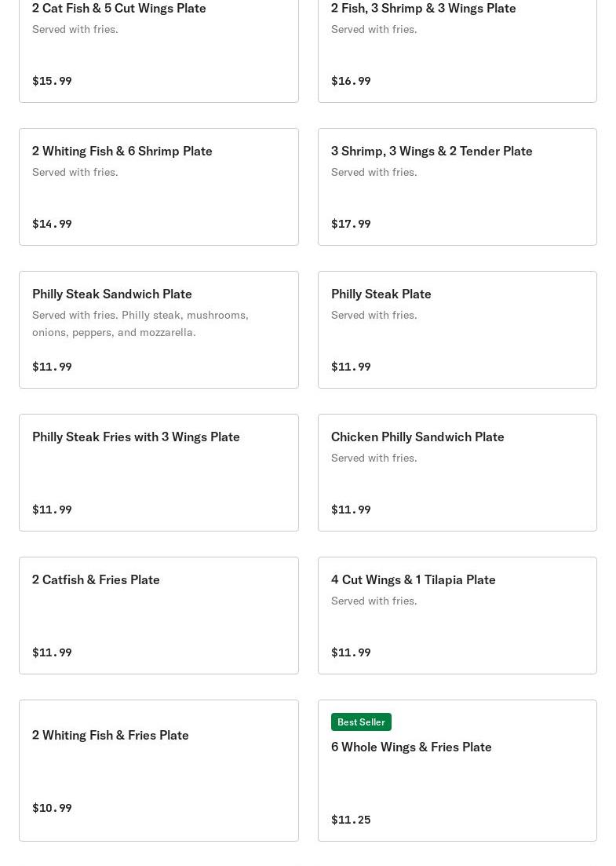Image resolution: width=616 pixels, height=866 pixels.
Task: Select the Philly Steak Plate card
Action: tap(381, 294)
